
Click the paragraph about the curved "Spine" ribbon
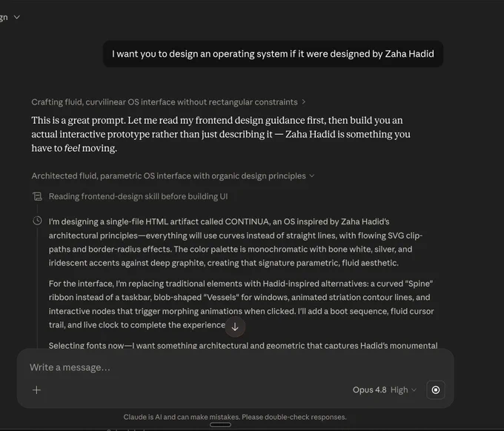241,304
